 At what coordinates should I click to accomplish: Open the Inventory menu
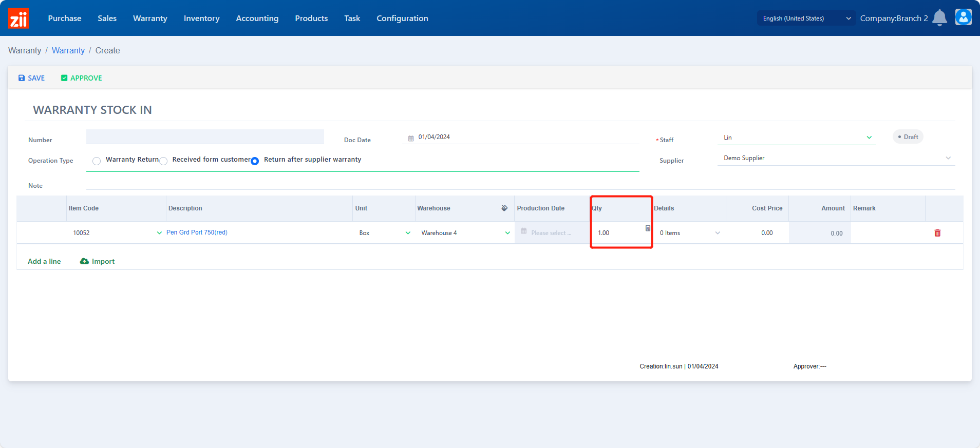point(202,18)
